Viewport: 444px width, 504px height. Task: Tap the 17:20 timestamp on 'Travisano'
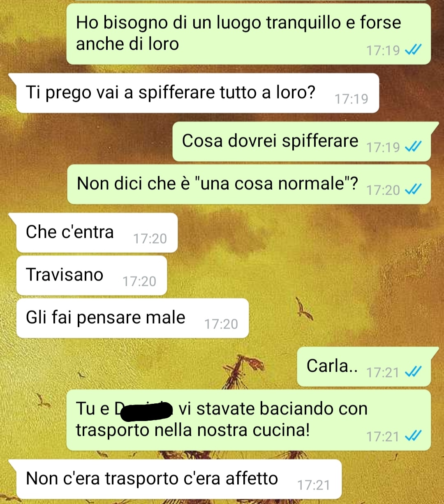[x=139, y=281]
